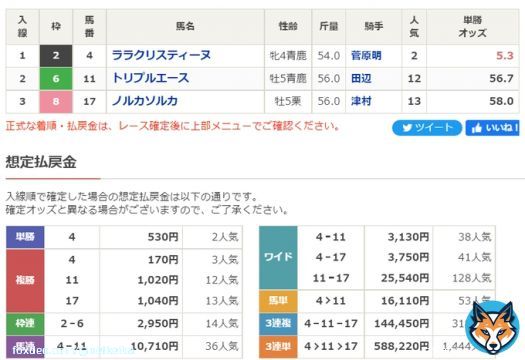Open horse ノルカソルカ link

click(145, 101)
